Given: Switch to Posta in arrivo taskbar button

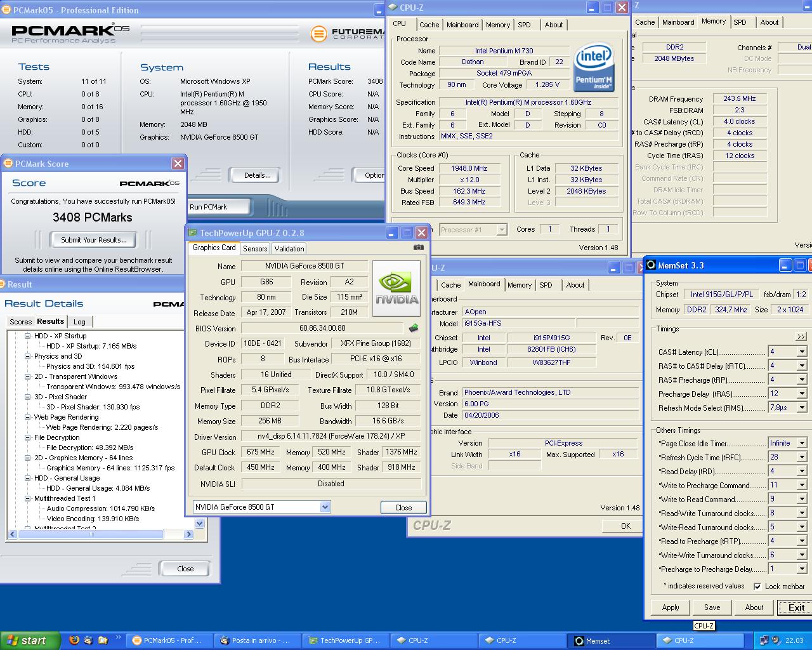Looking at the screenshot, I should coord(258,641).
